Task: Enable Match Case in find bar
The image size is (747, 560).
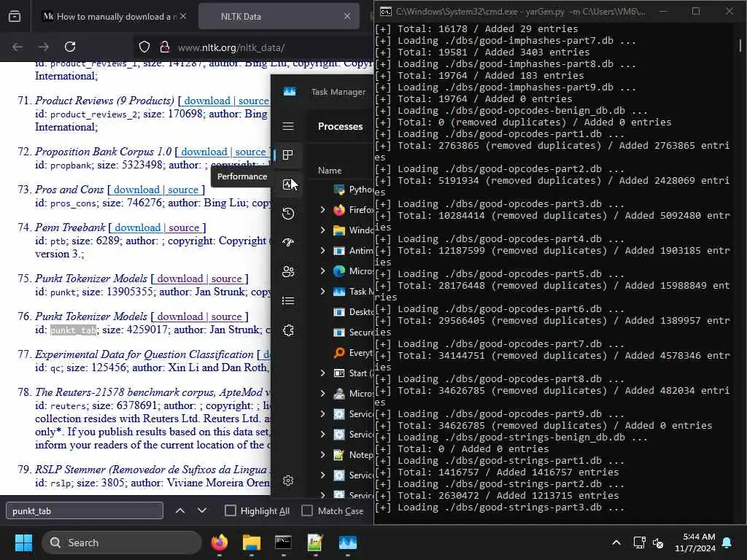Action: (x=307, y=510)
